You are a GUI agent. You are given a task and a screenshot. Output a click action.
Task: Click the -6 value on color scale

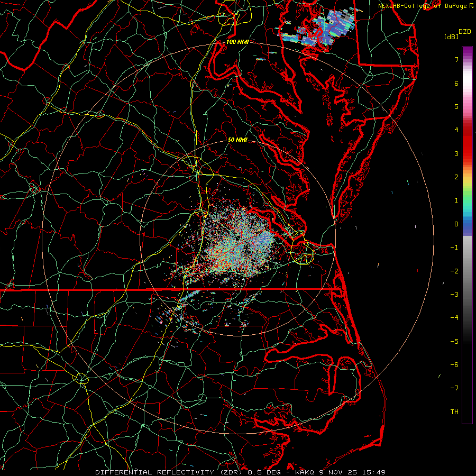pyautogui.click(x=454, y=364)
